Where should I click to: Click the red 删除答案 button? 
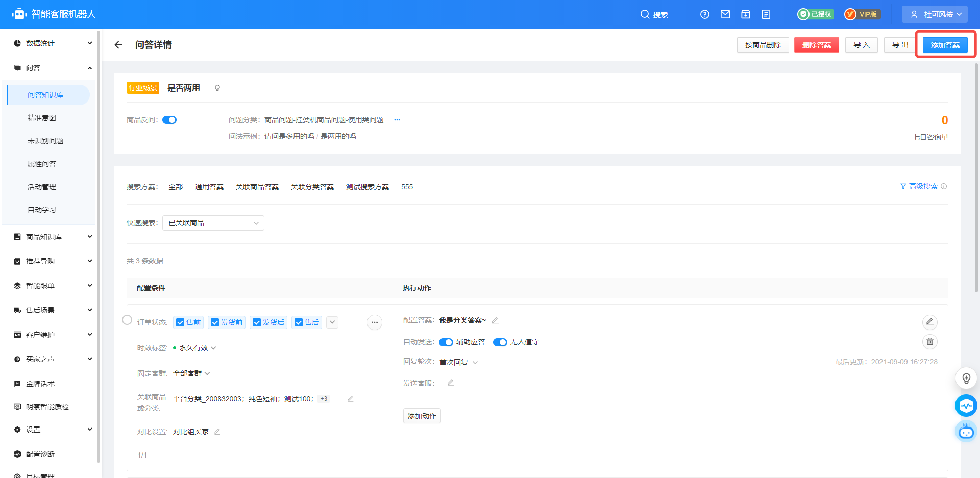[817, 45]
